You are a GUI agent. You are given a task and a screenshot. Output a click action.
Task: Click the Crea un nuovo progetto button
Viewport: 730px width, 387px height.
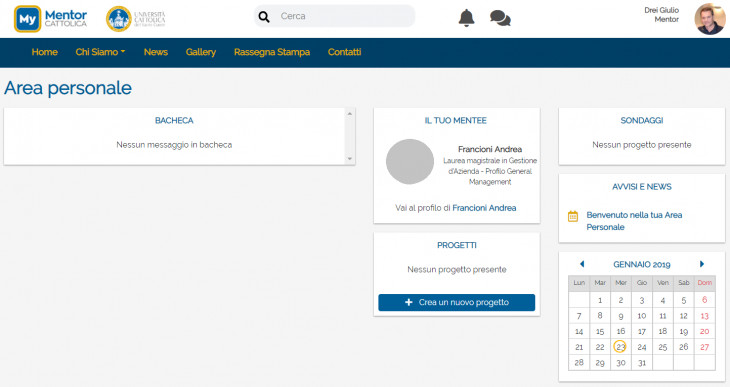point(457,302)
